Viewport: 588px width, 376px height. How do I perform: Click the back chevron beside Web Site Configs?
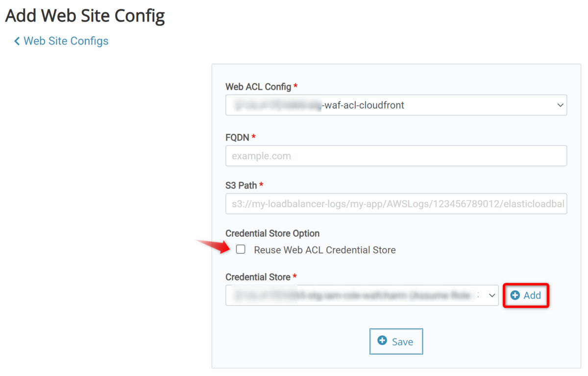tap(17, 41)
